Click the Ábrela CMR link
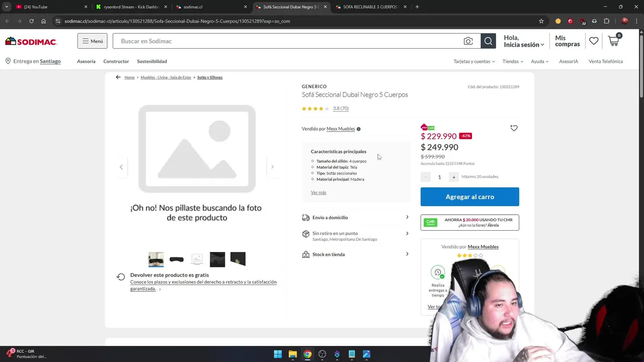This screenshot has width=644, height=362. pos(493,225)
